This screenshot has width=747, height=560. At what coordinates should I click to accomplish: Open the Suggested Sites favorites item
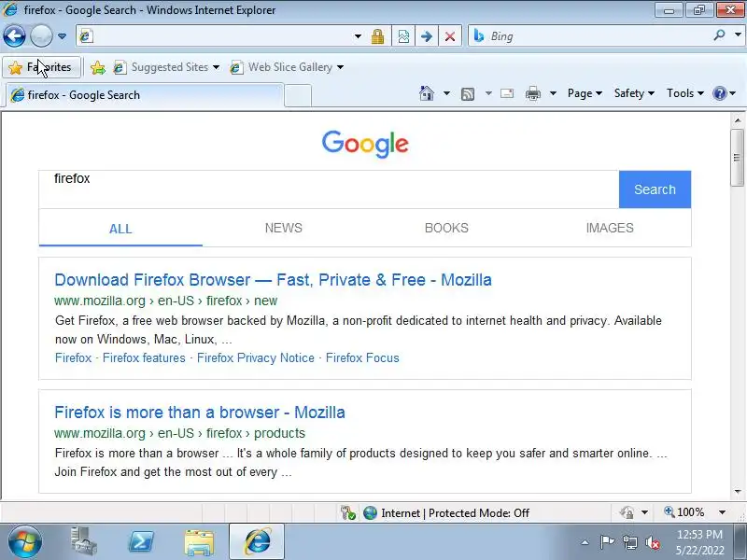(161, 67)
